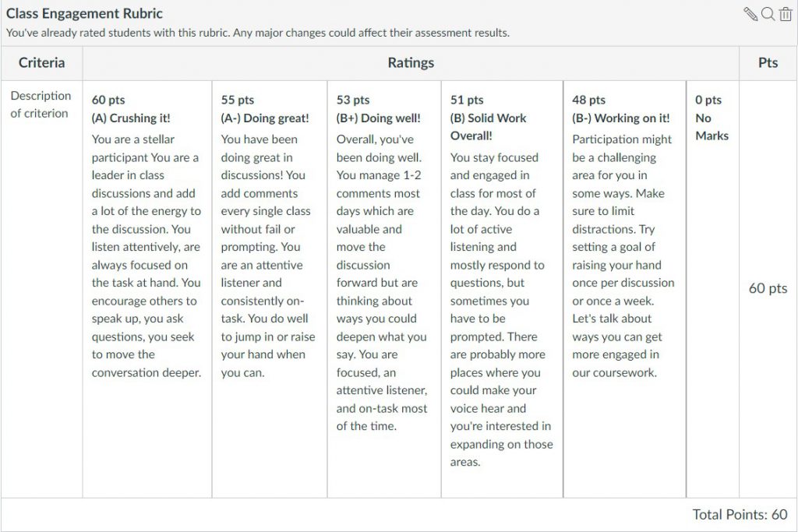
Task: Click the Ratings column header
Action: [411, 62]
